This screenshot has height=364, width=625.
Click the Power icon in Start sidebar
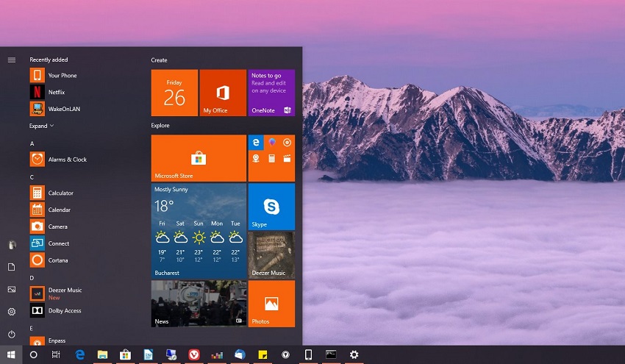click(12, 334)
